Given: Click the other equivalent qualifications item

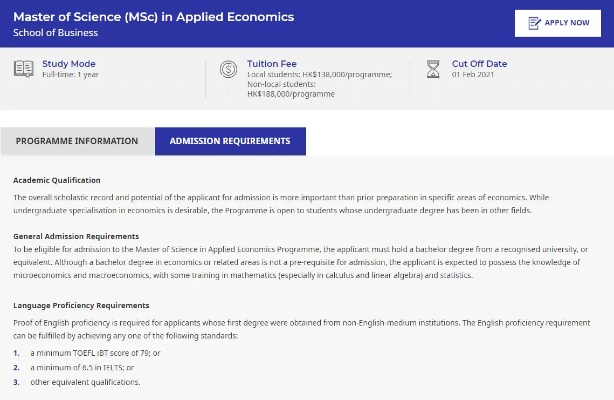Looking at the screenshot, I should (85, 382).
